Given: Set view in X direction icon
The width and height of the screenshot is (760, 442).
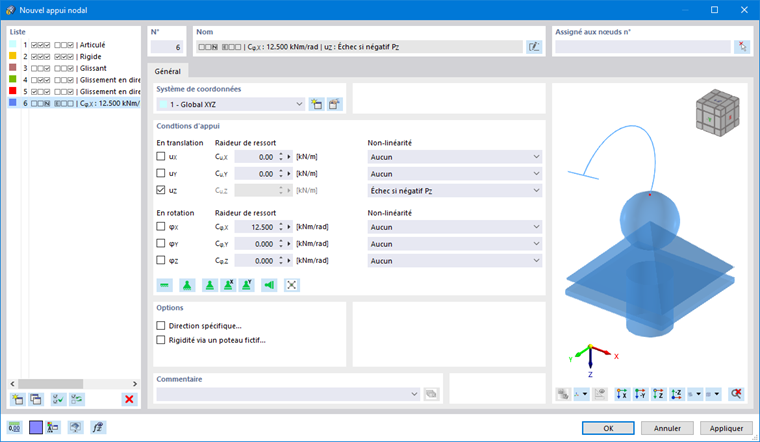Looking at the screenshot, I should point(621,394).
